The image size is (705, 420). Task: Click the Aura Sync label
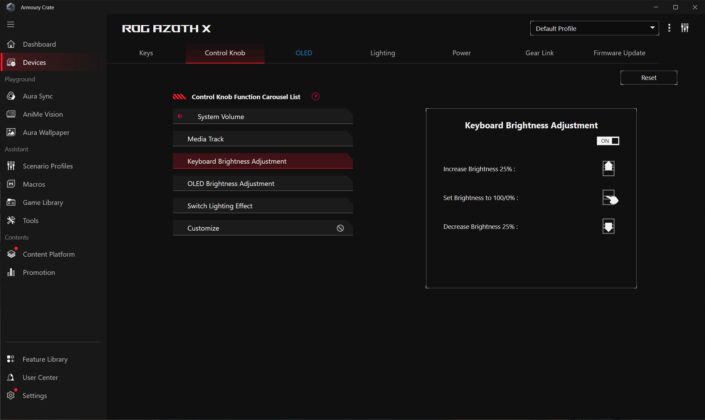coord(38,96)
